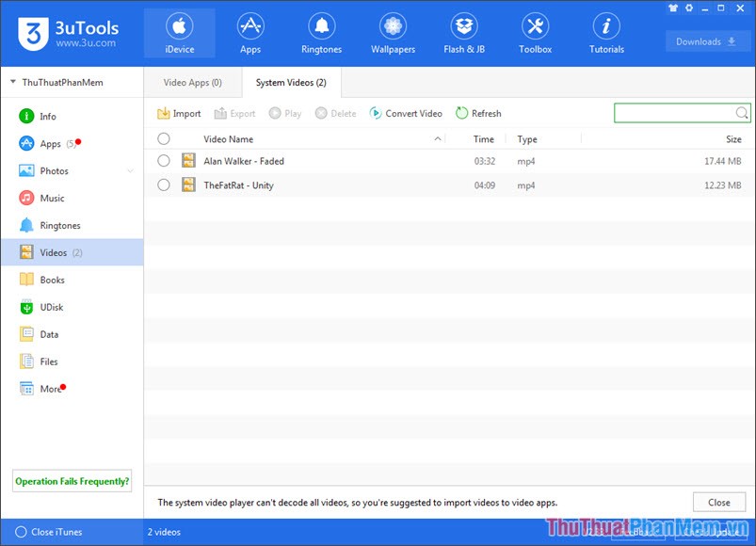Collapse the ThuThuatPhanMem device tree
The height and width of the screenshot is (546, 756).
[x=13, y=83]
